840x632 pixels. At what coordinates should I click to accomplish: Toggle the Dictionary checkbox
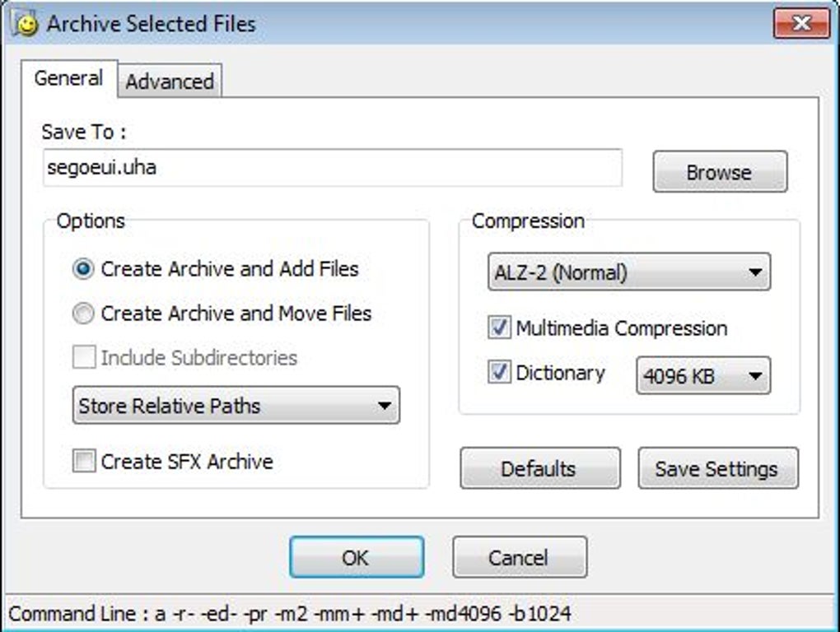[x=499, y=373]
